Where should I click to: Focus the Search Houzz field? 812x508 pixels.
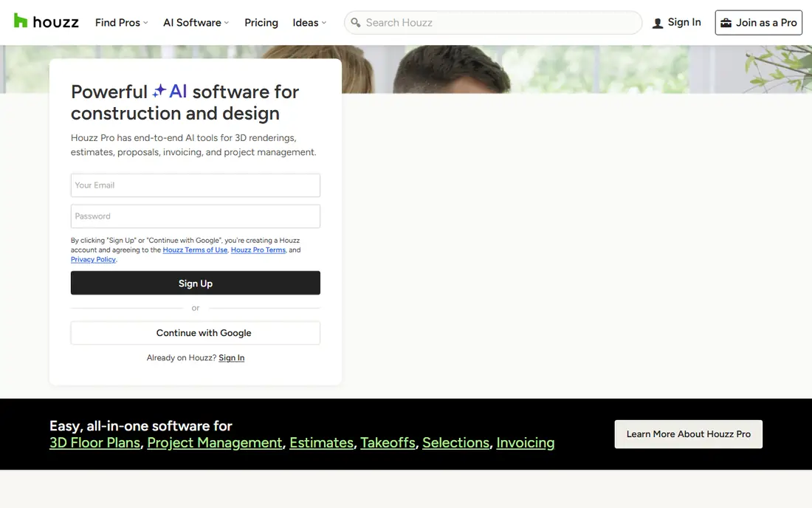(493, 23)
